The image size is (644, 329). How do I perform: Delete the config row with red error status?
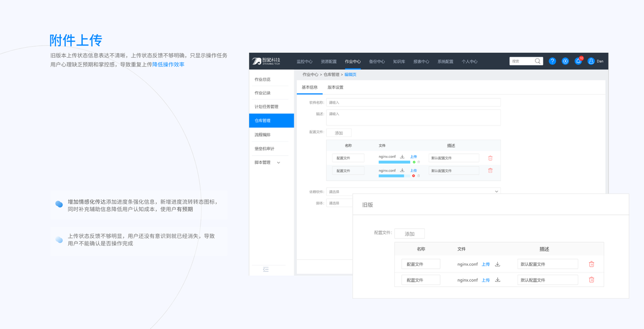point(491,170)
